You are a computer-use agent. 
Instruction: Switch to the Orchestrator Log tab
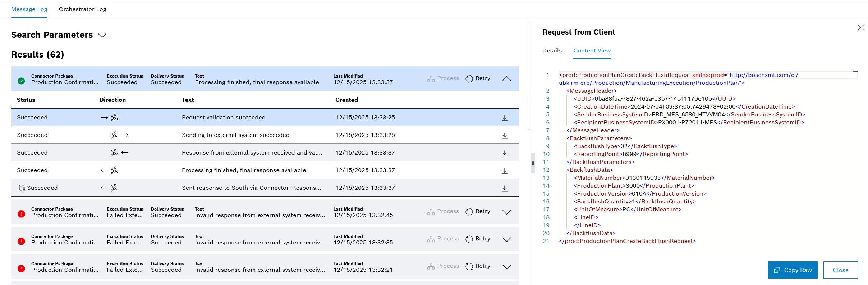click(82, 9)
